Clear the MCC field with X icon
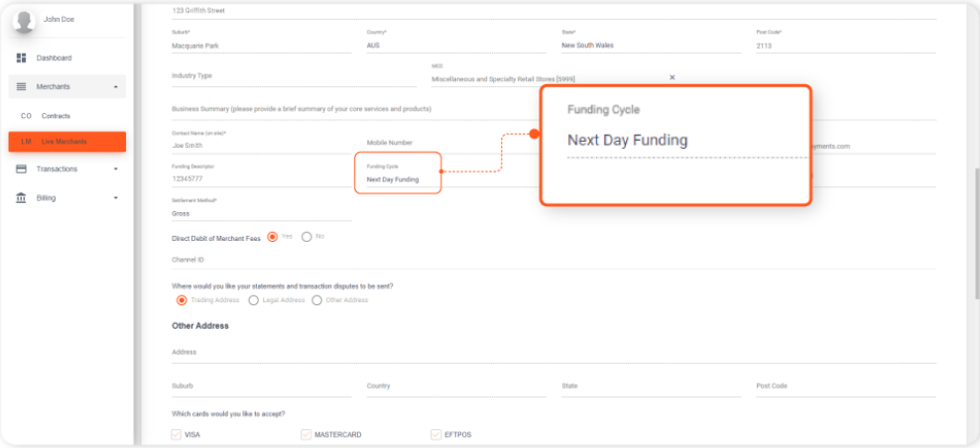Image resolution: width=980 pixels, height=448 pixels. click(673, 77)
